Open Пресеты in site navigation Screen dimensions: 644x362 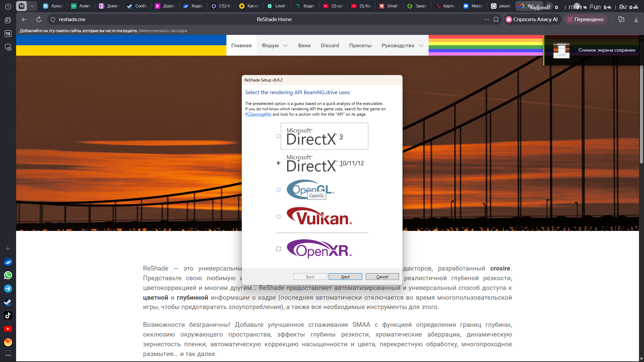[360, 45]
